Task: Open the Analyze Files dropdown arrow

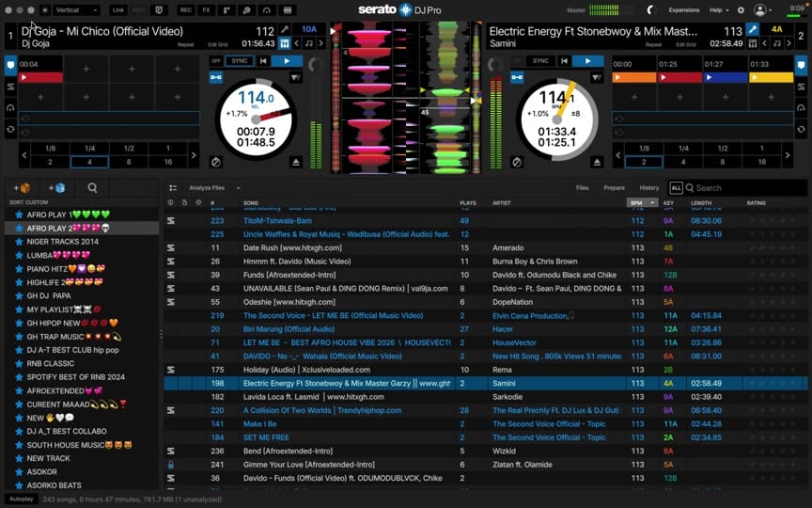Action: coord(238,188)
